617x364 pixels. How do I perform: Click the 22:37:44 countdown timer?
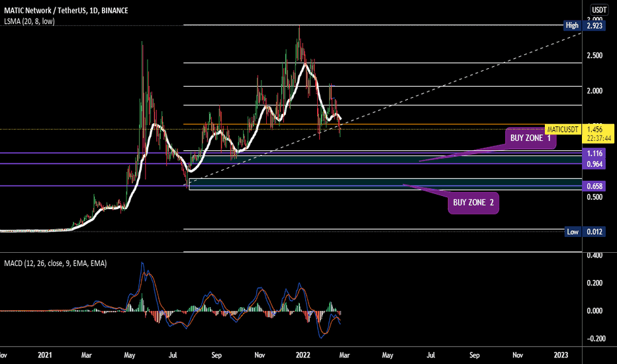[598, 138]
